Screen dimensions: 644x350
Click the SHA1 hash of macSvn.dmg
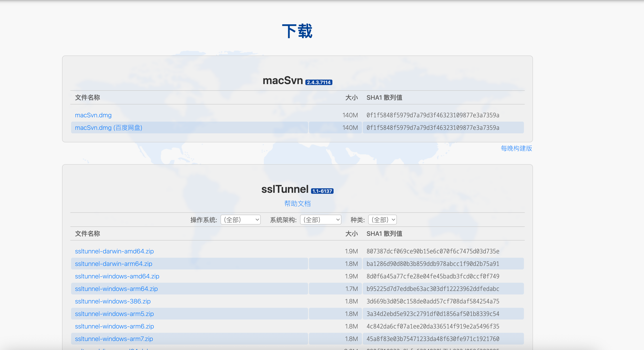(x=432, y=115)
